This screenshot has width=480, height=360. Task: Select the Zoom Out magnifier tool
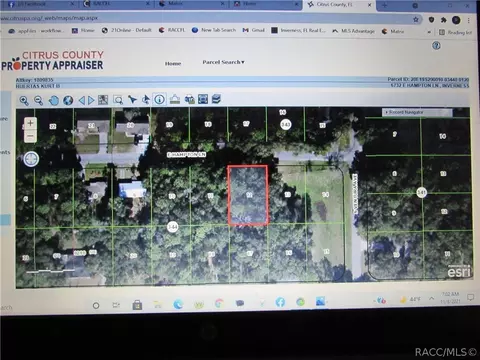[39, 100]
